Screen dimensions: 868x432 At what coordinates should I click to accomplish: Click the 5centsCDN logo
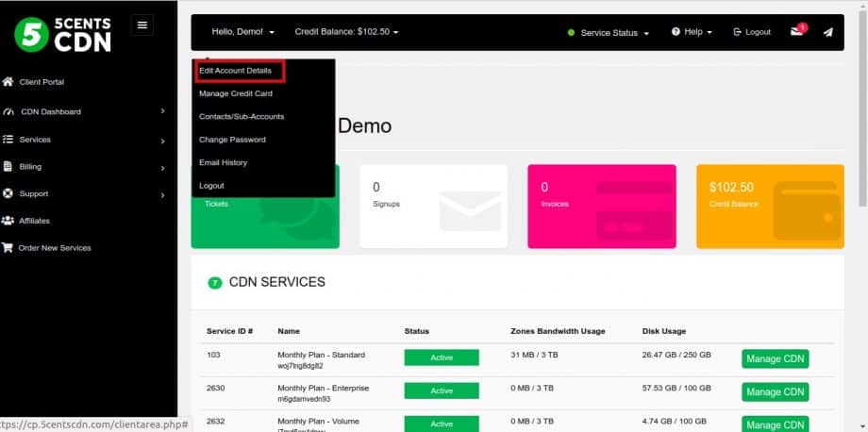(62, 34)
